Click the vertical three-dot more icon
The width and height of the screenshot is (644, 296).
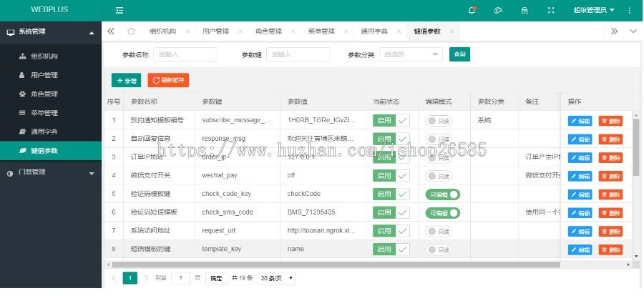coord(629,10)
